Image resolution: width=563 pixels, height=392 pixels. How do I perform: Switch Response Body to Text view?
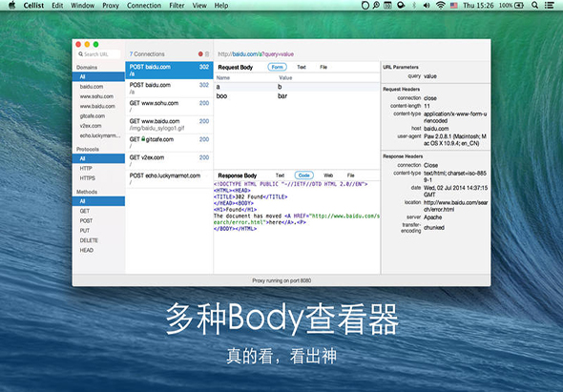280,175
